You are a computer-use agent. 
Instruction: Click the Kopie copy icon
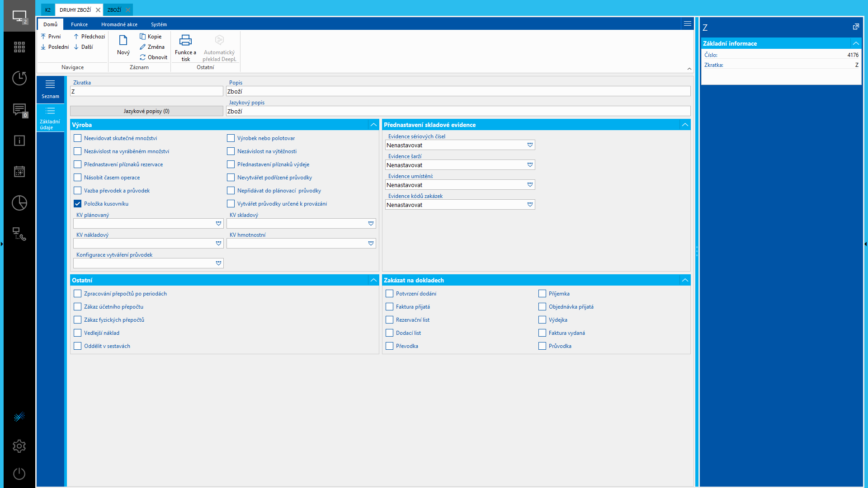tap(142, 37)
